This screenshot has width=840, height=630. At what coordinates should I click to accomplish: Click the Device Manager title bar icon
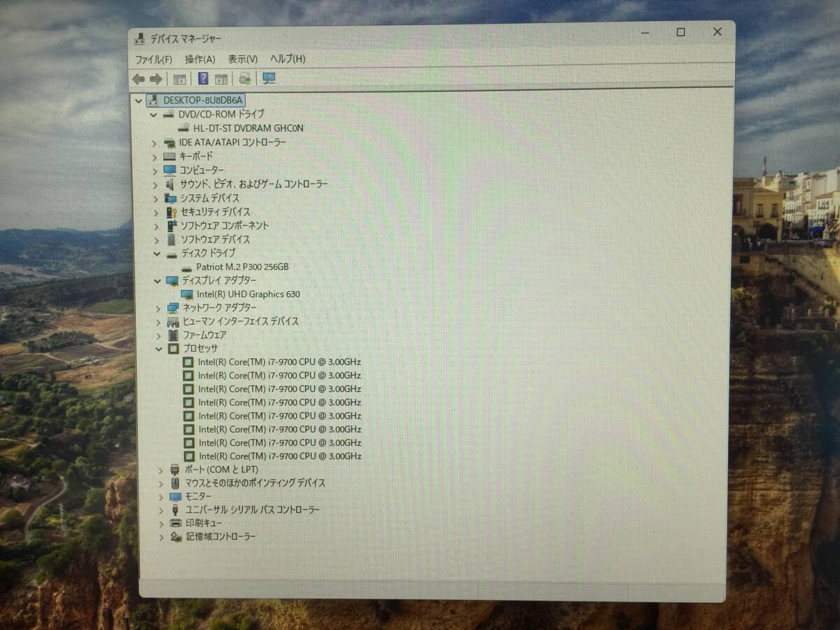click(x=140, y=38)
